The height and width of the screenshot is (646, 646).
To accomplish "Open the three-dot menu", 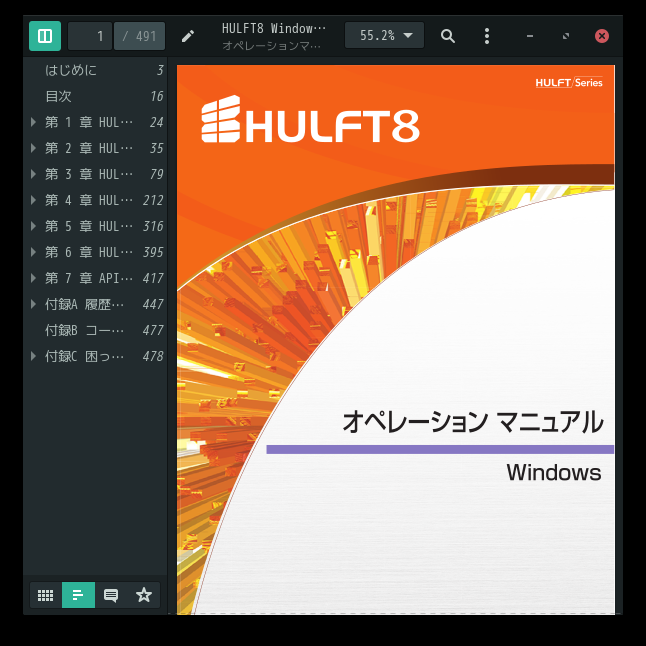I will (487, 36).
